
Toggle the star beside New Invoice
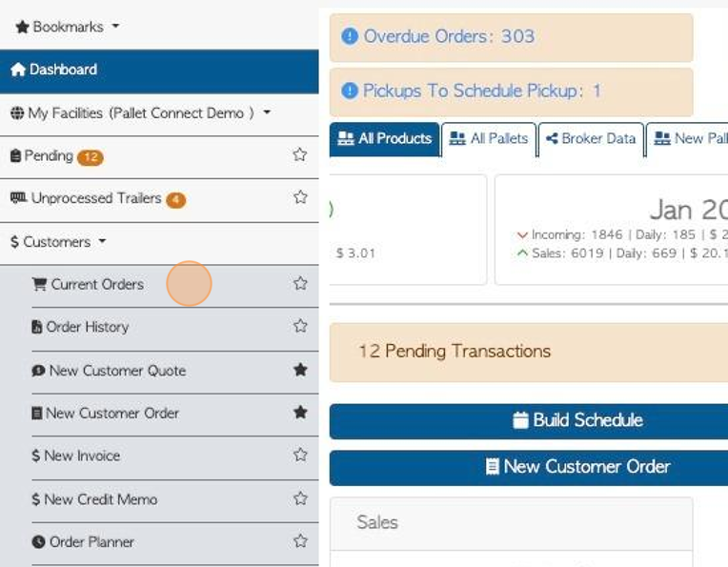coord(300,455)
